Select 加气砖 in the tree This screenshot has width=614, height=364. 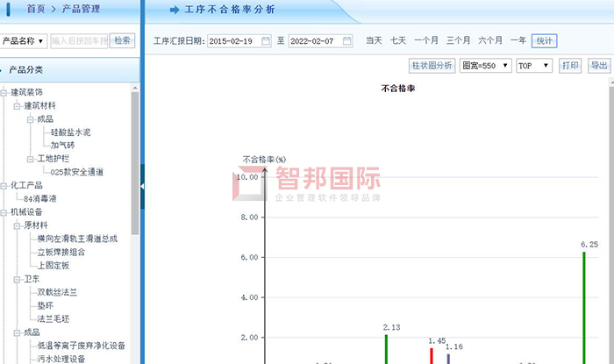[x=62, y=146]
